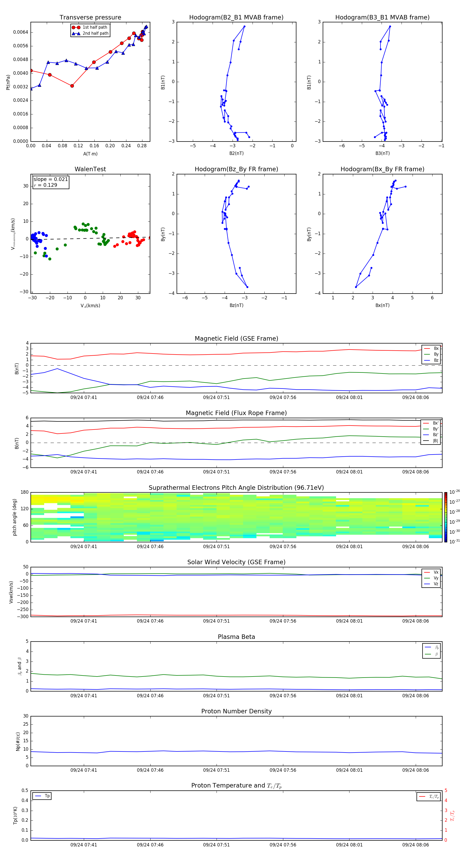Screen dimensions: 473x868
Task: Click "Bz'" in Flux Rope legend
Action: coord(431,435)
